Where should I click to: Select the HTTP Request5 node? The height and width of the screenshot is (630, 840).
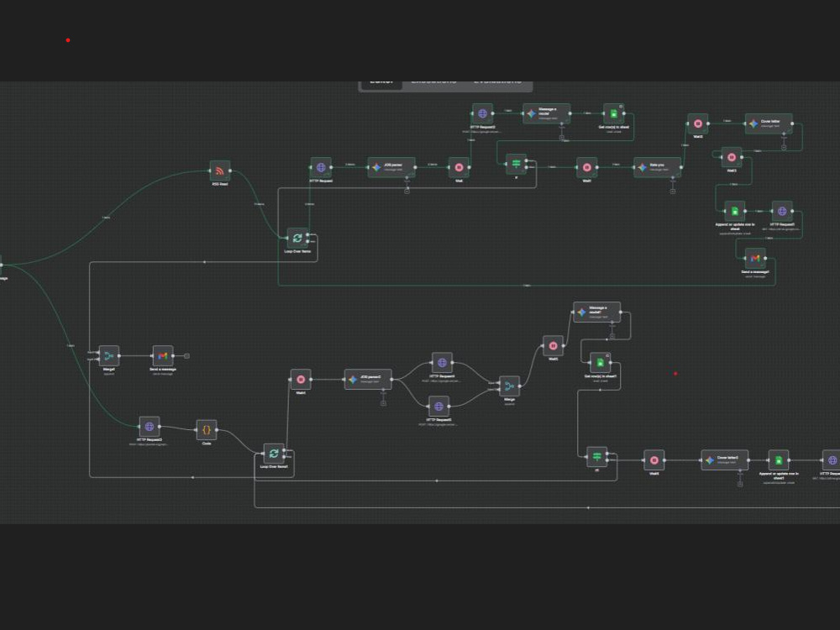(438, 407)
